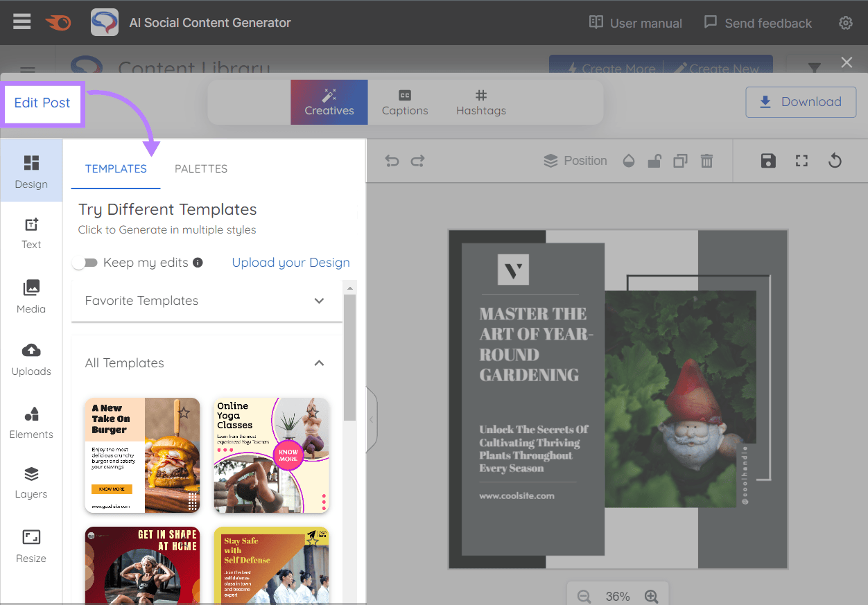This screenshot has height=605, width=868.
Task: Open app settings with the gear icon
Action: (846, 23)
